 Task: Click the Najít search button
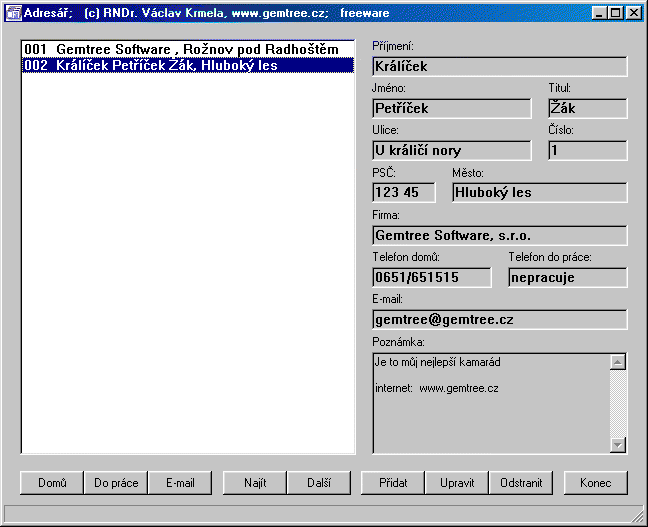click(x=255, y=483)
